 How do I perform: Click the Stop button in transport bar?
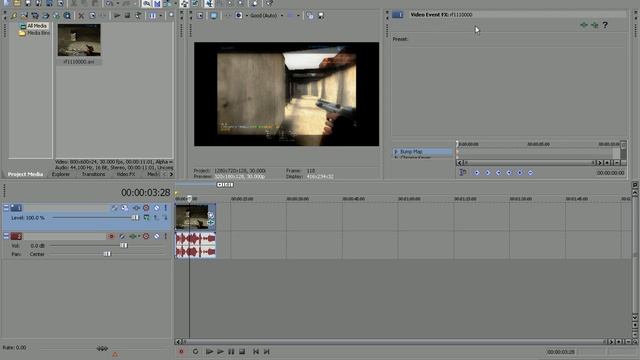pos(242,351)
